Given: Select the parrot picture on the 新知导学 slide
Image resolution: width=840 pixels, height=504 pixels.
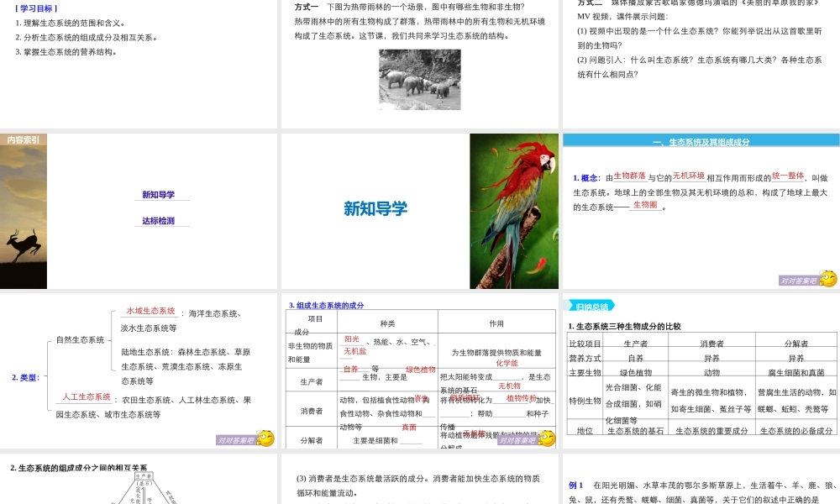Looking at the screenshot, I should pos(514,211).
